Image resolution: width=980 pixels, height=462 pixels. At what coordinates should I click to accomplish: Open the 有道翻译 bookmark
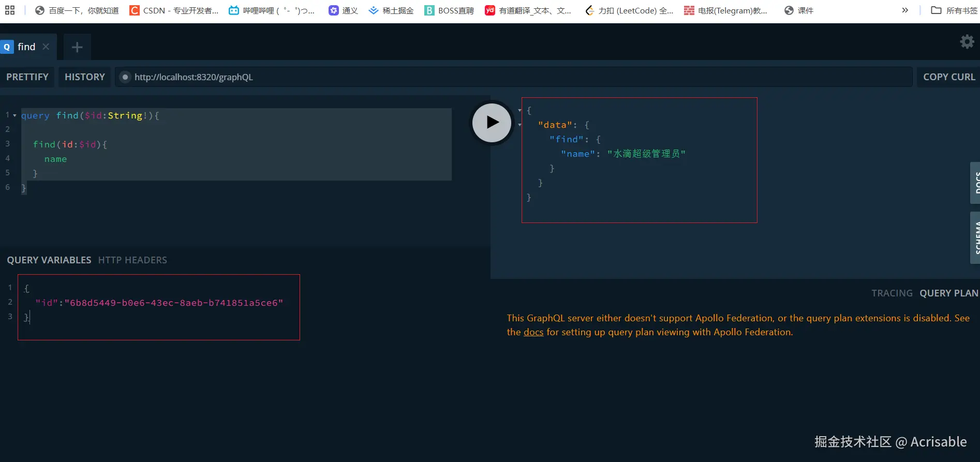click(x=528, y=10)
